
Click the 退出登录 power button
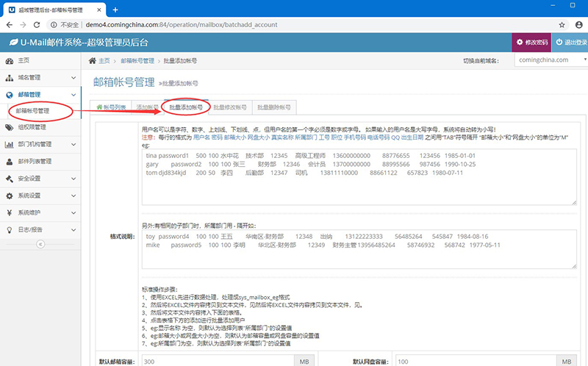point(571,42)
